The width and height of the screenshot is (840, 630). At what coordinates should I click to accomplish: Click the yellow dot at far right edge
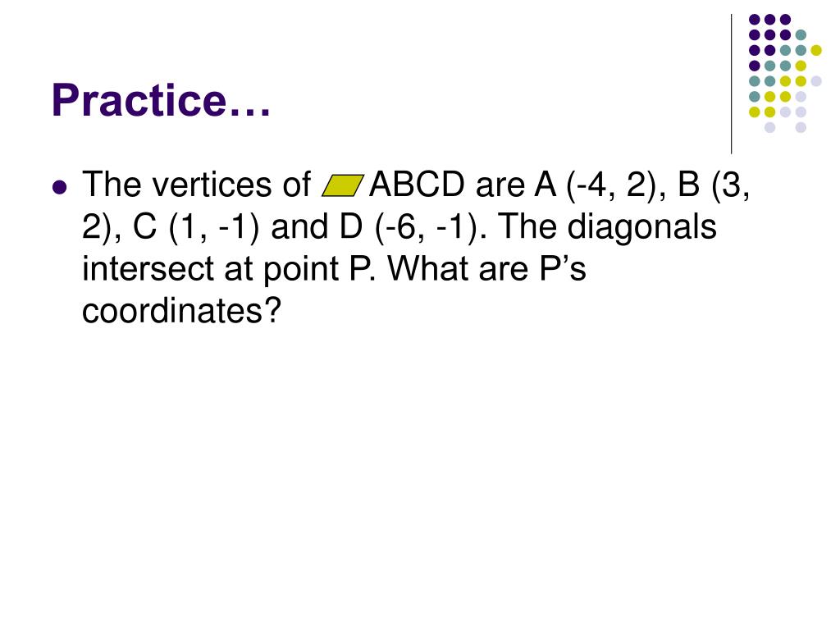tap(816, 50)
